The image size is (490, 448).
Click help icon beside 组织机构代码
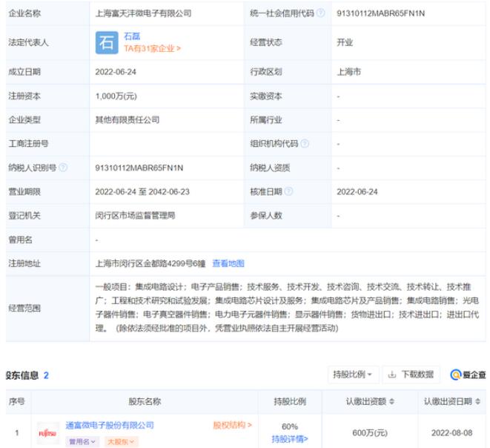305,143
